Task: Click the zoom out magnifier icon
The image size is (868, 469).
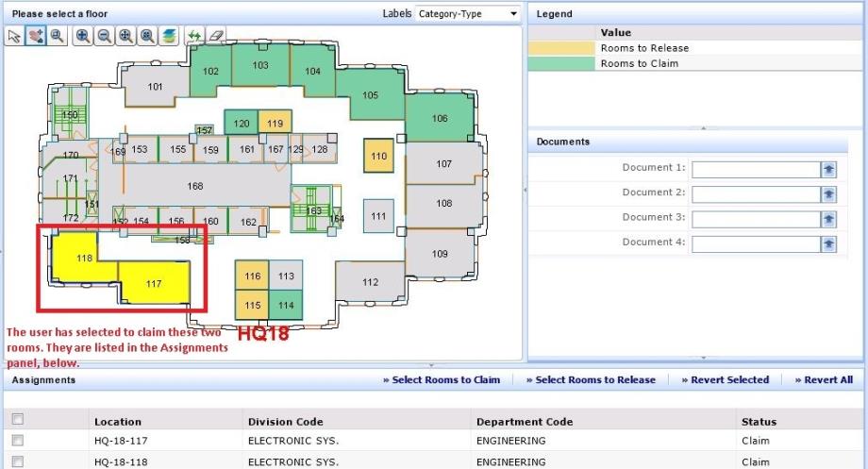Action: point(105,36)
